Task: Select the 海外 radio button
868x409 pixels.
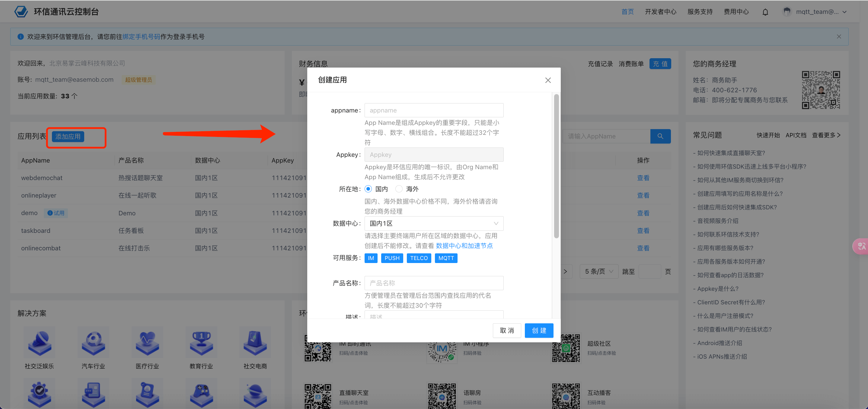Action: coord(399,189)
